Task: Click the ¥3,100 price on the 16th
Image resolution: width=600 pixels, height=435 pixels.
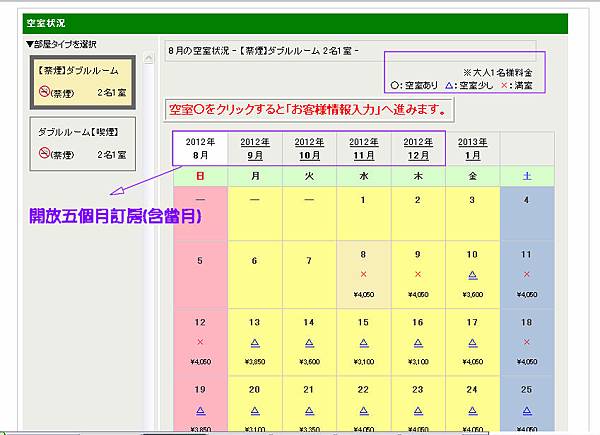Action: coord(418,362)
